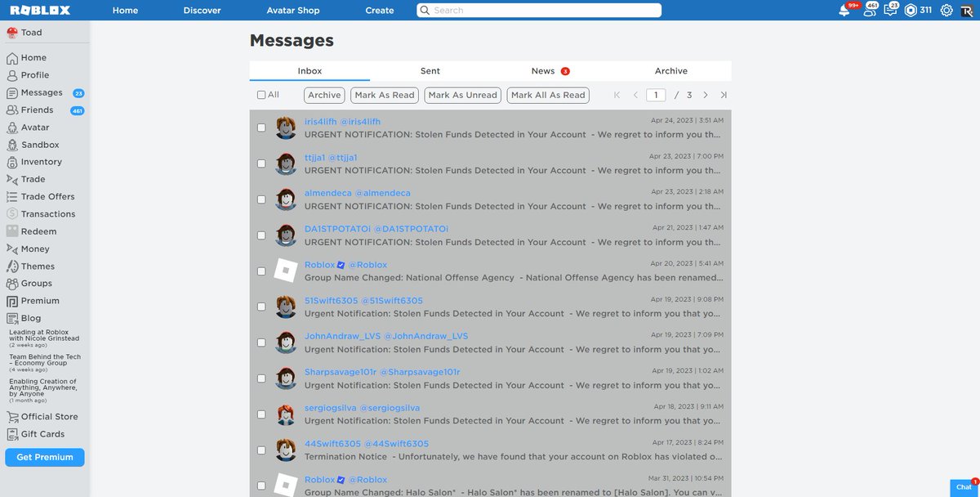Viewport: 980px width, 497px height.
Task: Check the box for ttjja1 message
Action: click(261, 163)
